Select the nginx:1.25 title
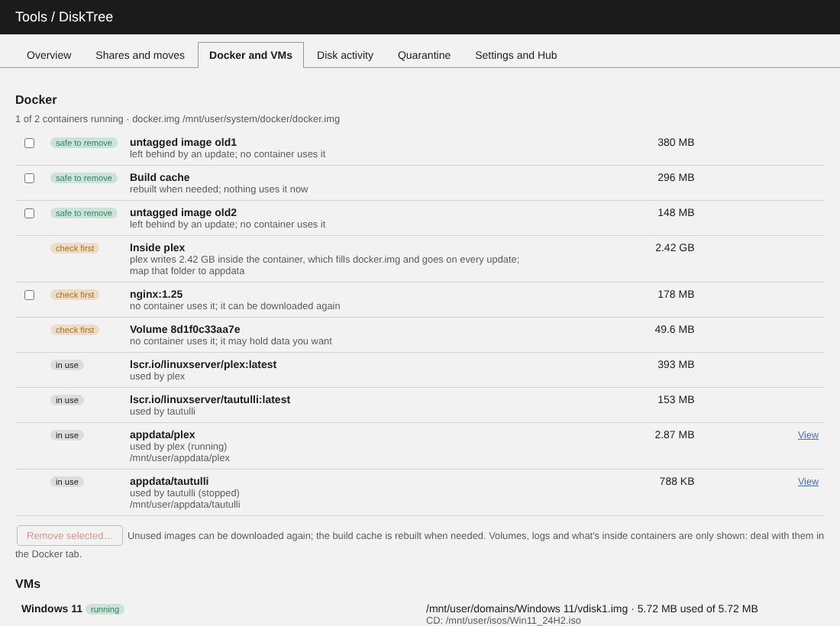The image size is (840, 626). (156, 294)
